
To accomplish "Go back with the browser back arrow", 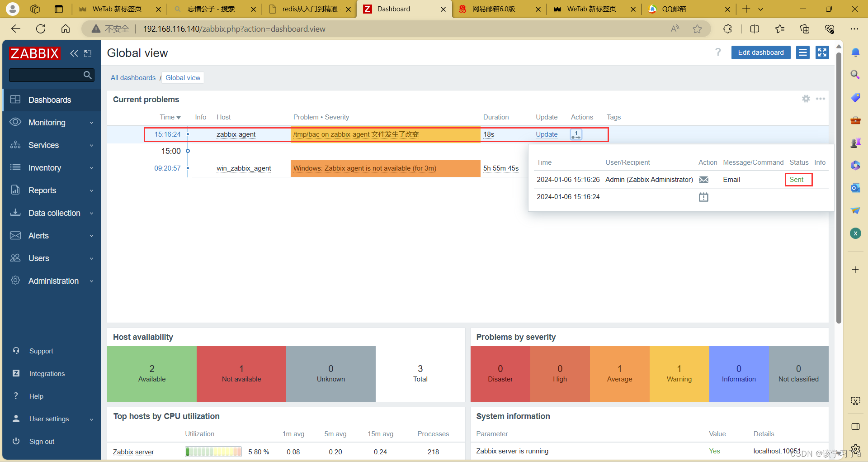I will point(16,29).
